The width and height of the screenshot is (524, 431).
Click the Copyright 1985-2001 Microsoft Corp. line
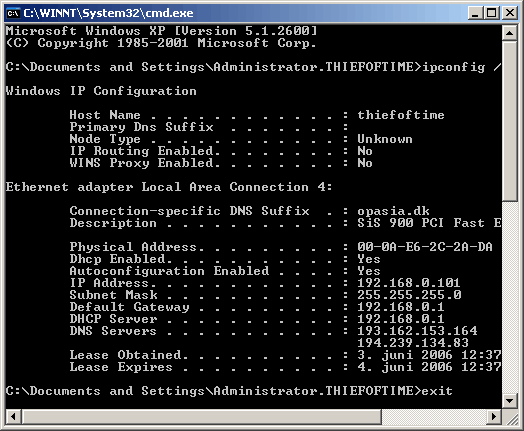pos(161,43)
